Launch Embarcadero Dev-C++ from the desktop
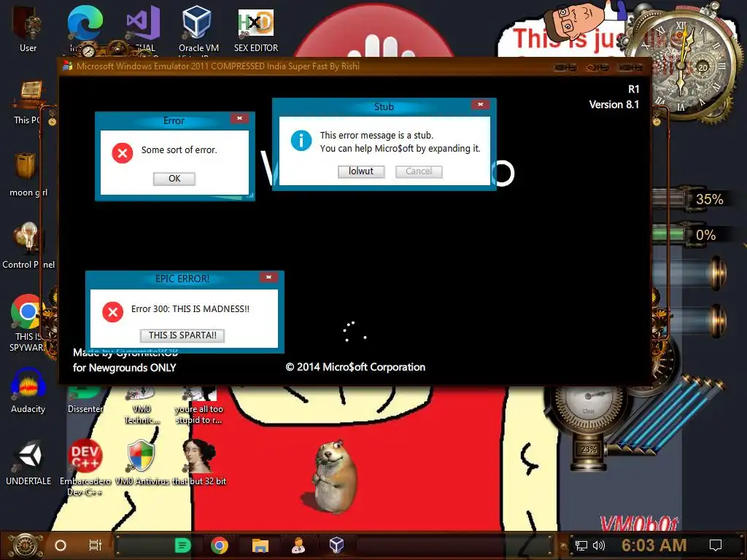Image resolution: width=747 pixels, height=560 pixels. click(85, 467)
